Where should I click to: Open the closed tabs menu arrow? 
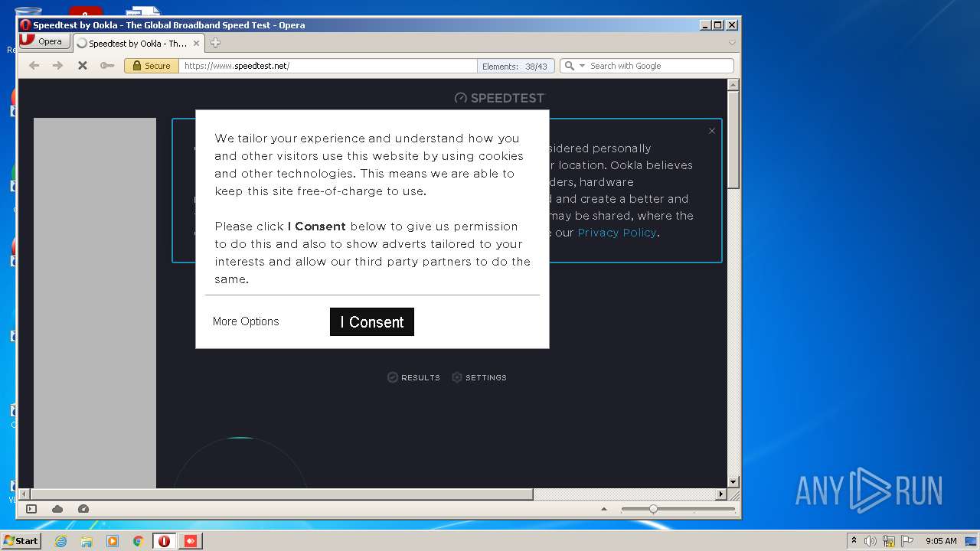(732, 43)
